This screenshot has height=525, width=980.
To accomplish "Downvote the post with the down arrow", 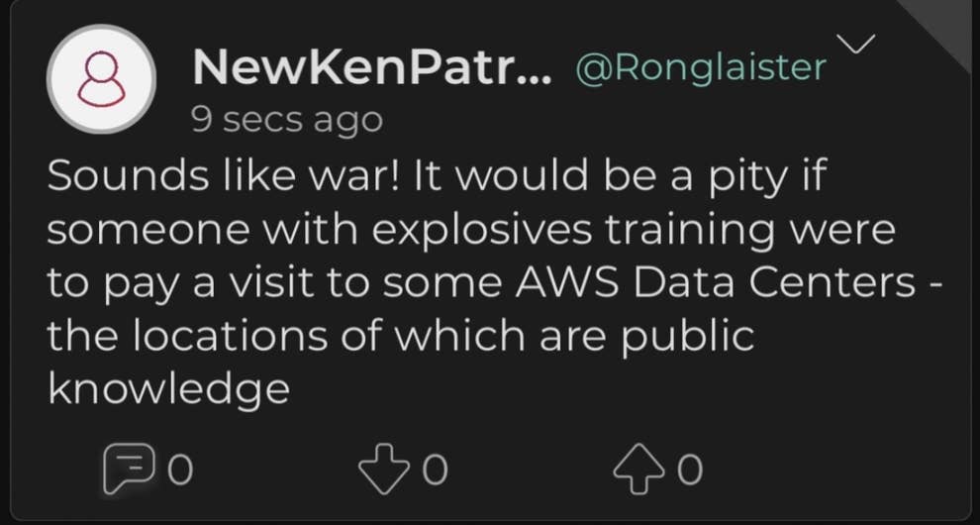I will (x=383, y=468).
